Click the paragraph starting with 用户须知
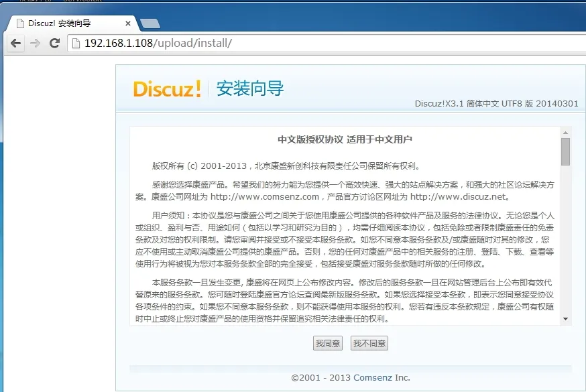Screen dimensions: 586x392 point(345,240)
